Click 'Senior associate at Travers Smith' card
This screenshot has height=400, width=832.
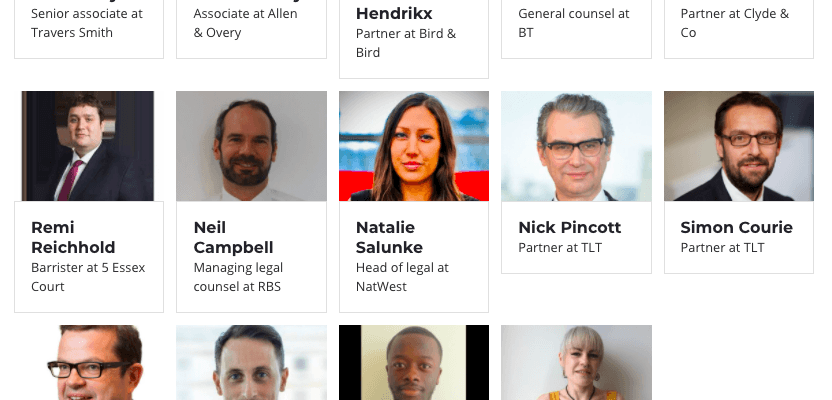[89, 29]
